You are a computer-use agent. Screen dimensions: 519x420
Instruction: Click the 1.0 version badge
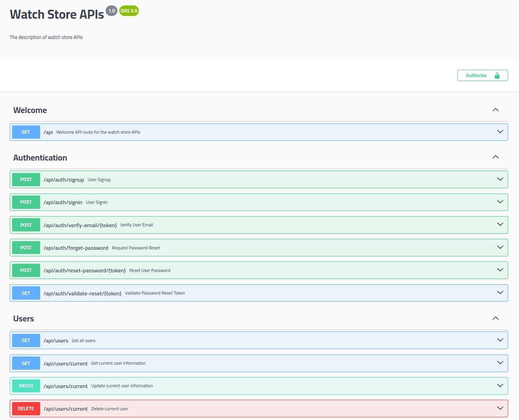(112, 11)
